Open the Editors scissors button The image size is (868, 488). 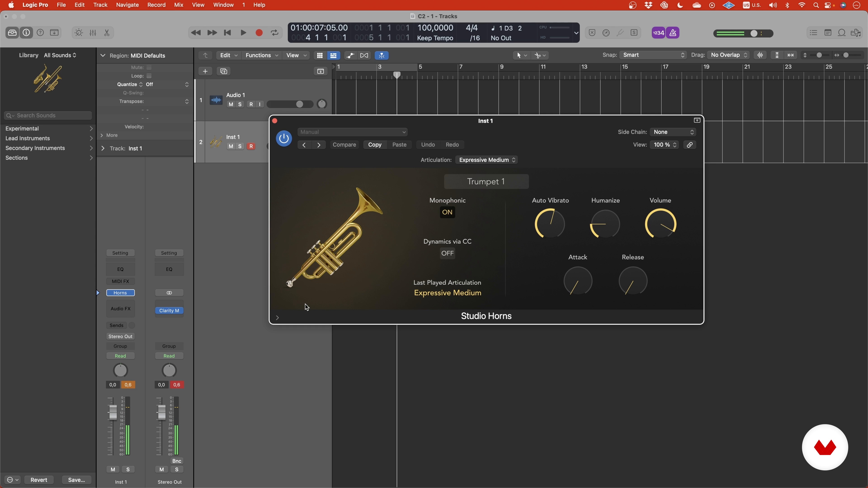[x=107, y=33]
